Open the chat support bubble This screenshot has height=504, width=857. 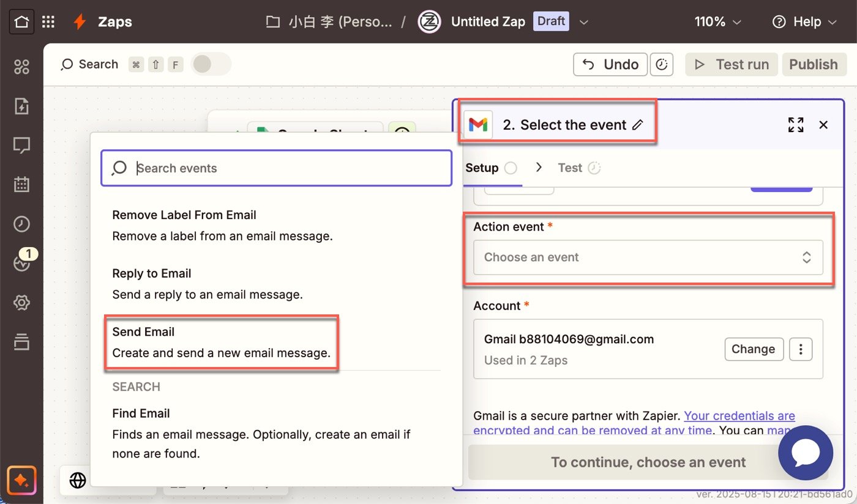point(806,453)
